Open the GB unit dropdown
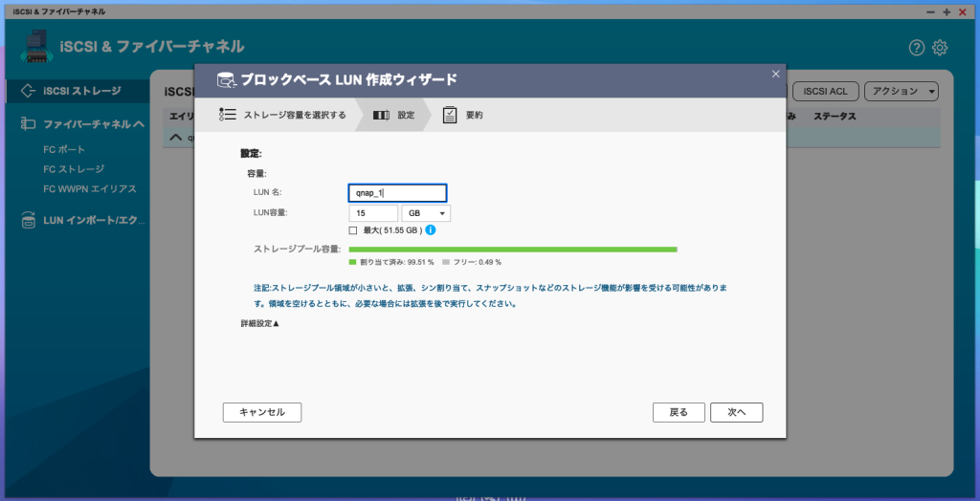Screen dimensions: 980x501 click(x=426, y=213)
